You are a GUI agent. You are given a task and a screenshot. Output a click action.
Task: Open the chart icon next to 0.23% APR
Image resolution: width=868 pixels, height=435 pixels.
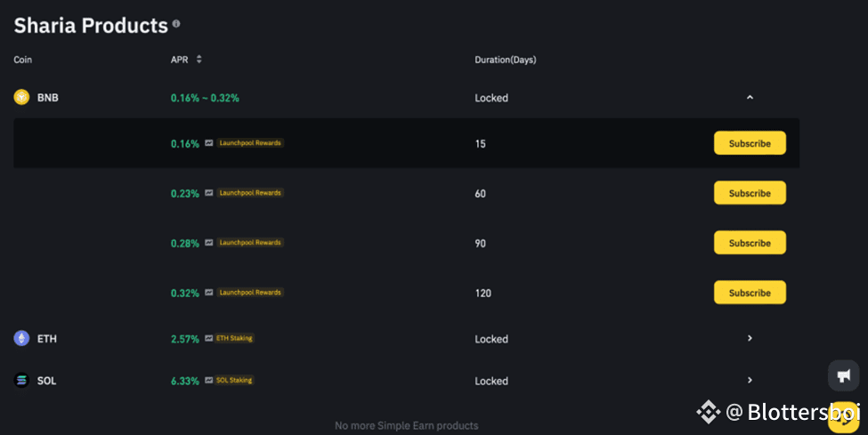(208, 193)
